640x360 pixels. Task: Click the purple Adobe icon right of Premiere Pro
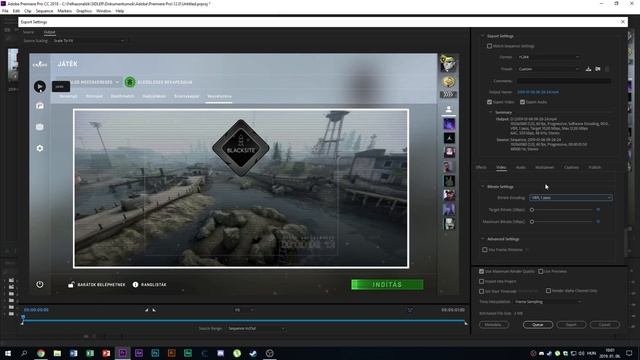[x=139, y=353]
